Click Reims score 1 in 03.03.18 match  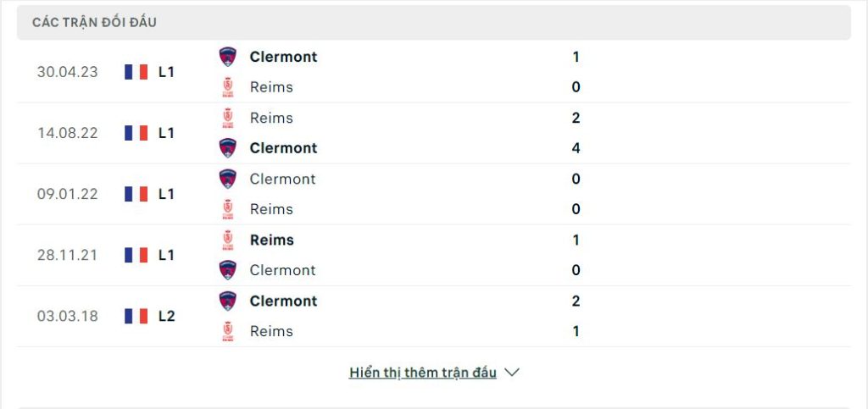576,332
